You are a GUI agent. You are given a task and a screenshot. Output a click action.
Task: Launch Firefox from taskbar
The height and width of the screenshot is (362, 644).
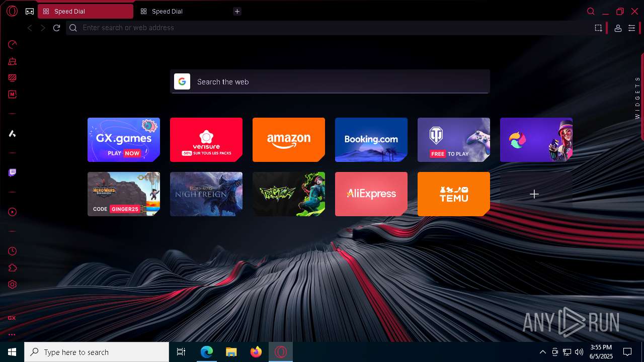256,352
